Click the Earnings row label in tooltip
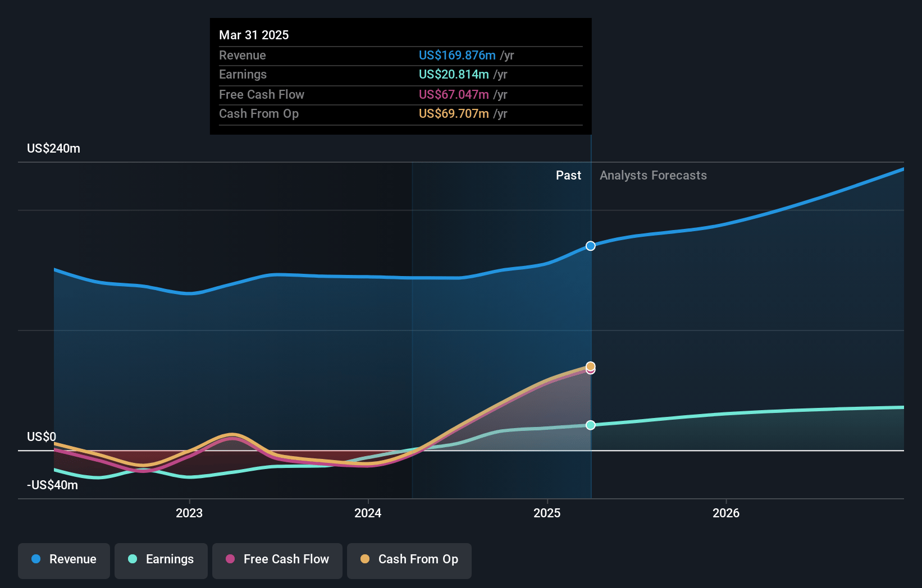Viewport: 922px width, 588px height. [243, 74]
